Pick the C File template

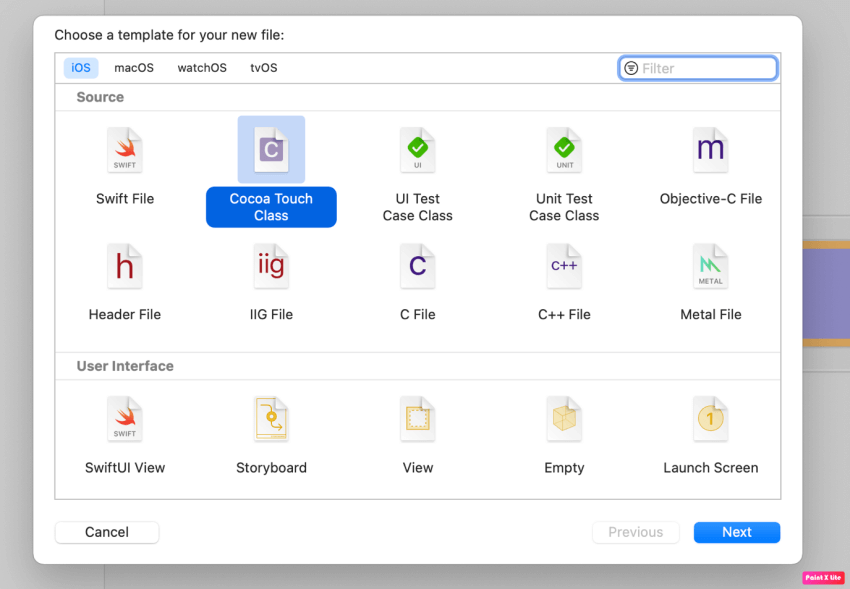pyautogui.click(x=417, y=266)
